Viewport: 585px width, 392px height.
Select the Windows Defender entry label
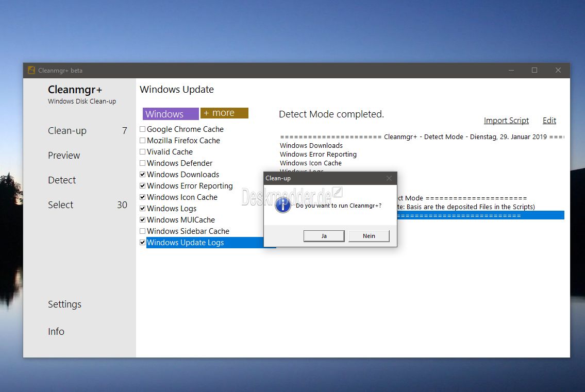pos(179,163)
